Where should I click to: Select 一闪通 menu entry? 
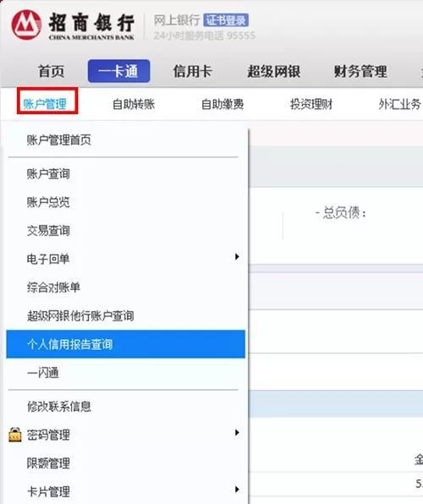[x=43, y=373]
